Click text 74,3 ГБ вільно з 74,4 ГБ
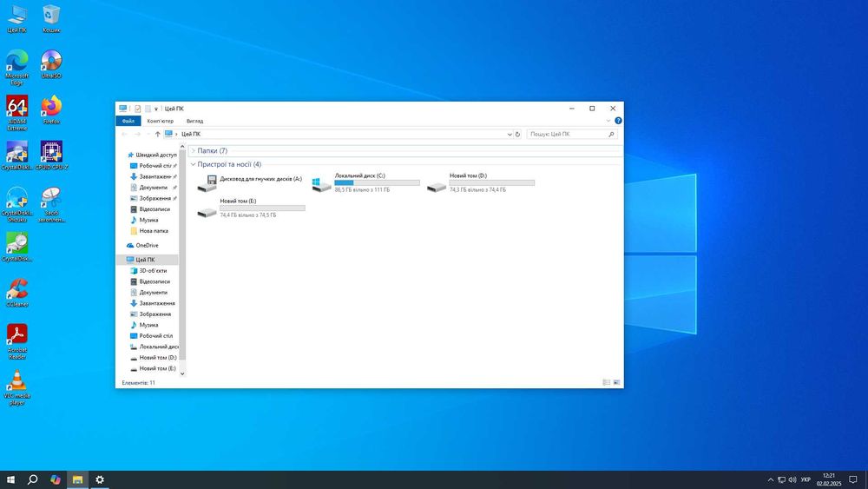This screenshot has height=489, width=868. [x=477, y=189]
